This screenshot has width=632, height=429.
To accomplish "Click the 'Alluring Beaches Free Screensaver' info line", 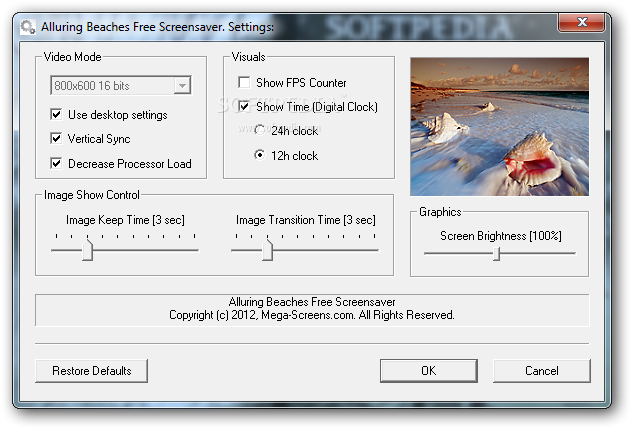I will tap(312, 302).
